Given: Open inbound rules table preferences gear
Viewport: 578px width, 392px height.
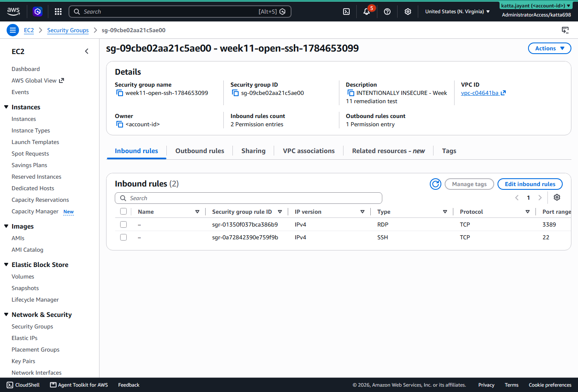Looking at the screenshot, I should [557, 198].
